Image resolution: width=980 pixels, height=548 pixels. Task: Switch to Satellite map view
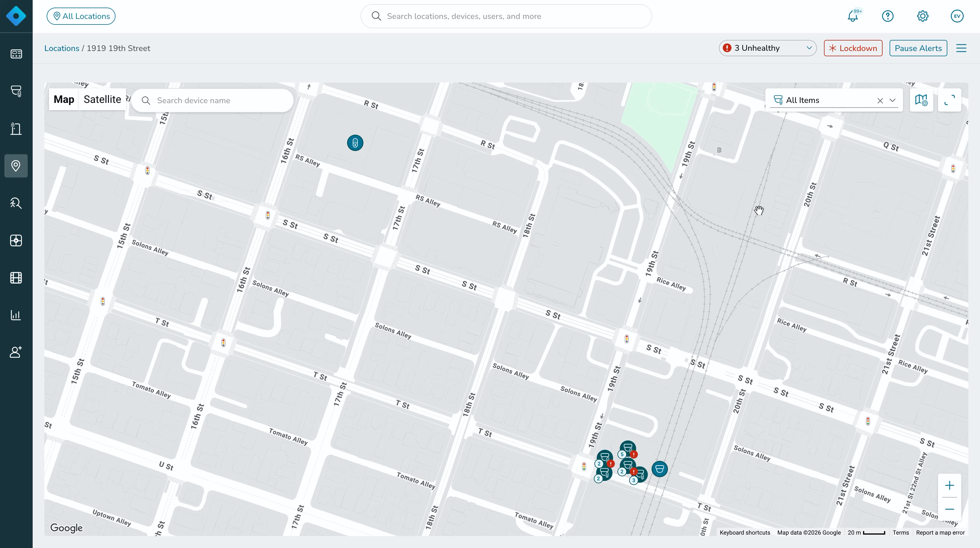102,100
